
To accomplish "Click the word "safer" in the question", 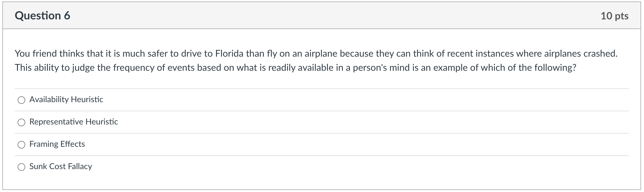I will click(158, 54).
